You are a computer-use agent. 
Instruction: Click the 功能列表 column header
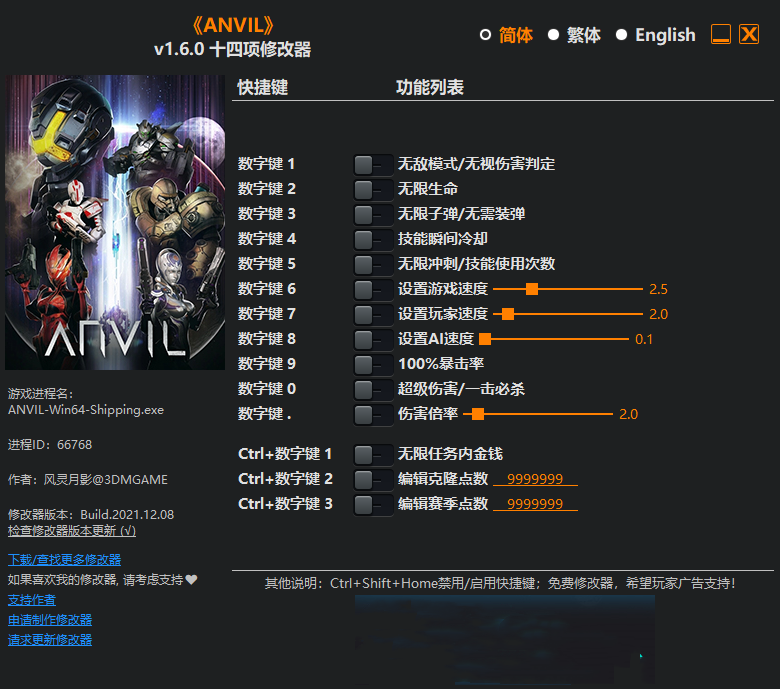coord(430,87)
